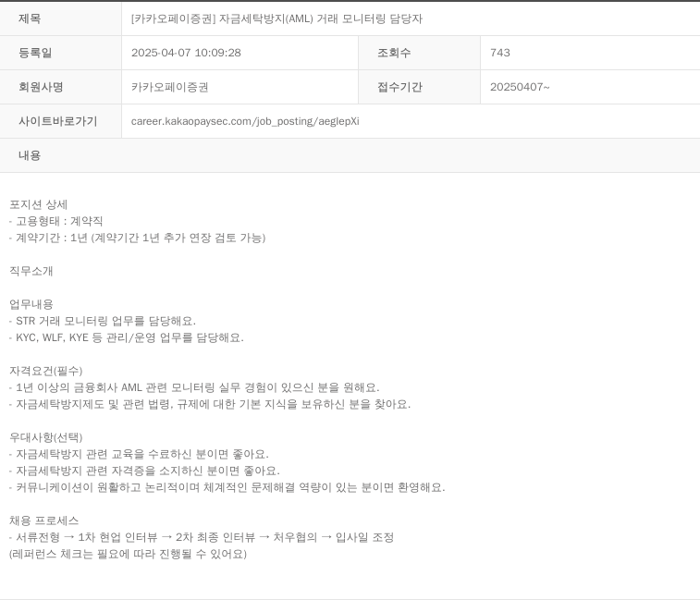Click the application period value '20250407~'

coord(520,87)
